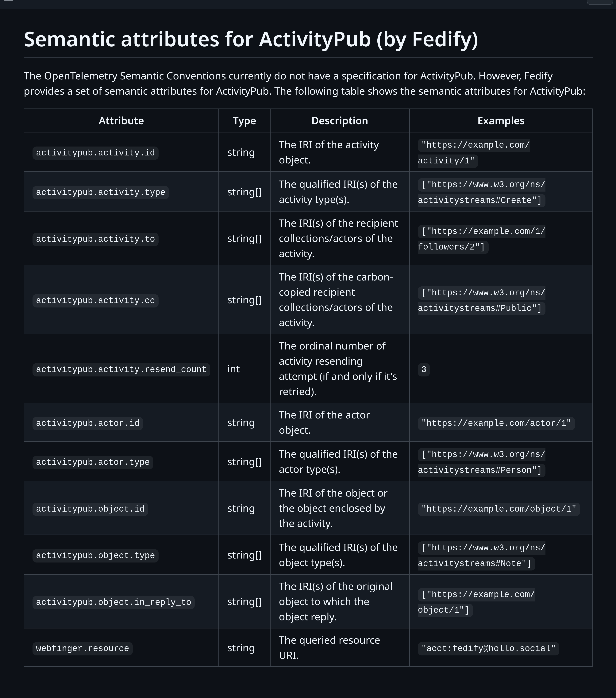
Task: Click the activitypub.activity.resend_count attribute code
Action: pos(121,369)
